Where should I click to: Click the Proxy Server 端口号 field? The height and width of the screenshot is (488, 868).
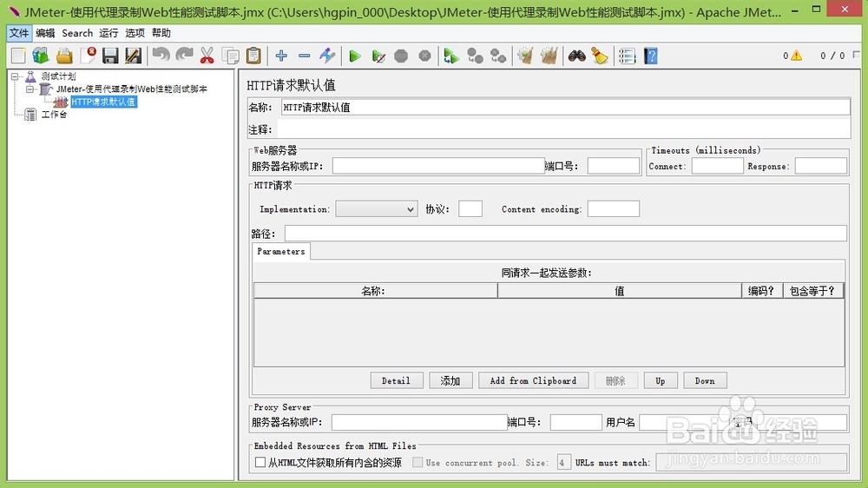[x=575, y=422]
